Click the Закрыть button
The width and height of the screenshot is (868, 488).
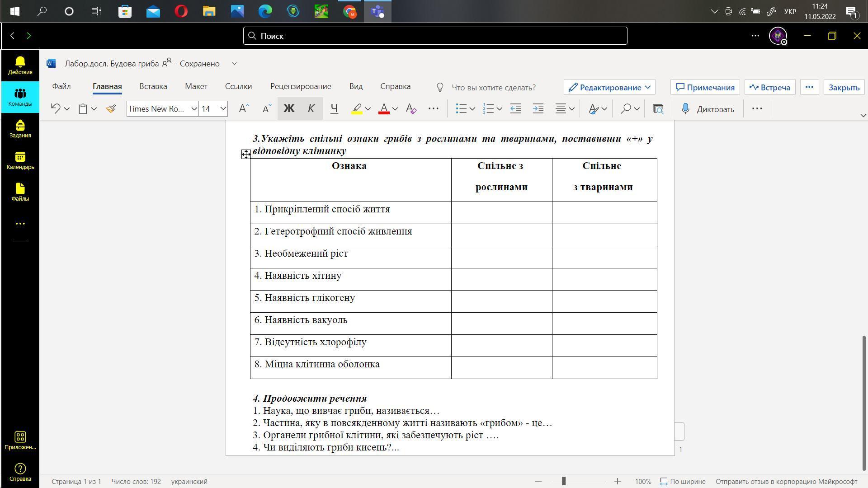844,87
